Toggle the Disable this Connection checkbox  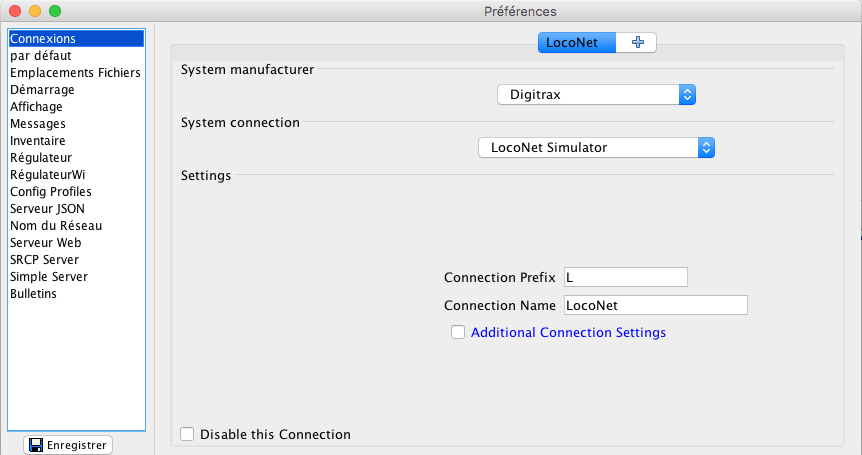[x=187, y=434]
